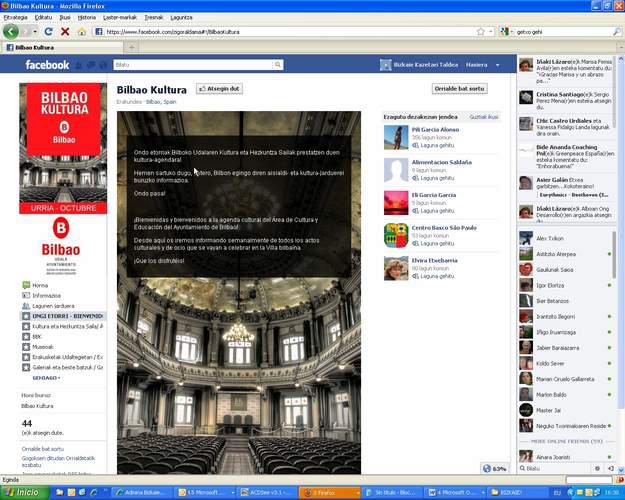Open Fitxategia menu
The width and height of the screenshot is (625, 500).
16,18
